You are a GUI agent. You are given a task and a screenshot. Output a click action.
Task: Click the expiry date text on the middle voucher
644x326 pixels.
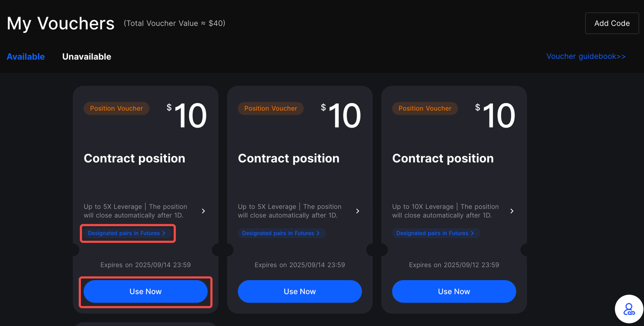click(x=299, y=265)
